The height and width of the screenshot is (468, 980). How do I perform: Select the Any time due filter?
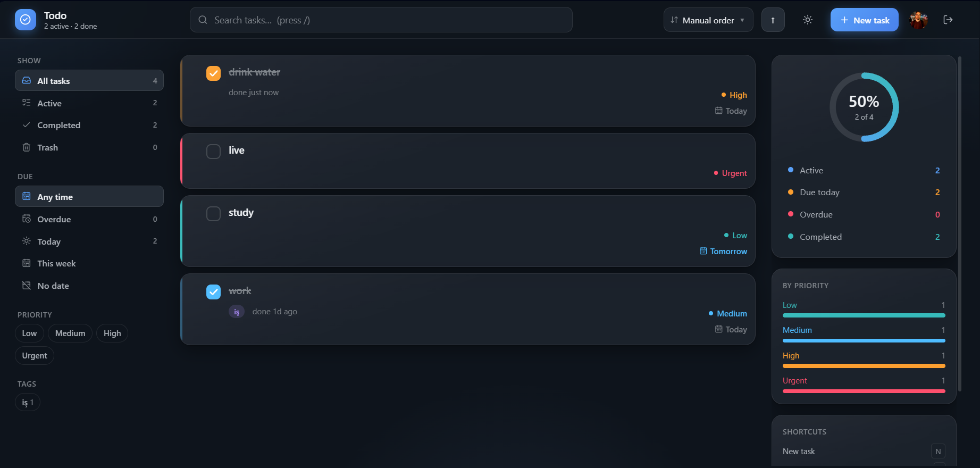[x=89, y=197]
